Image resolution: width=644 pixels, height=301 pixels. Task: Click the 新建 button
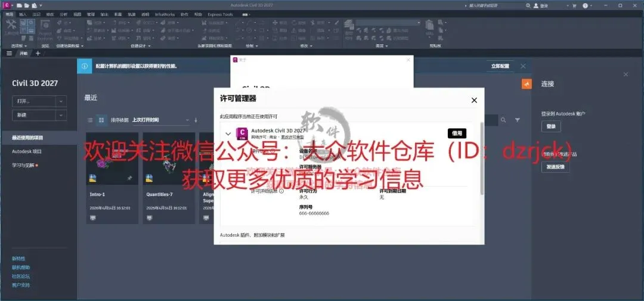point(33,116)
